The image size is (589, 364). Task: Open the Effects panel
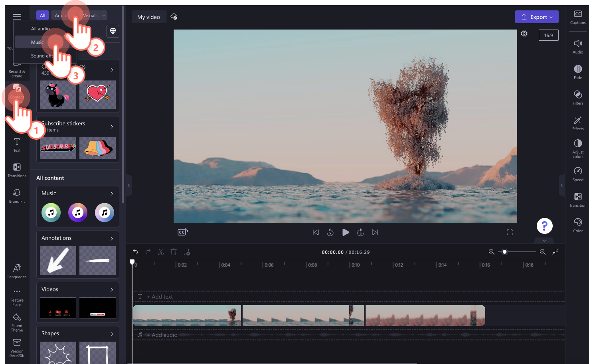(578, 123)
